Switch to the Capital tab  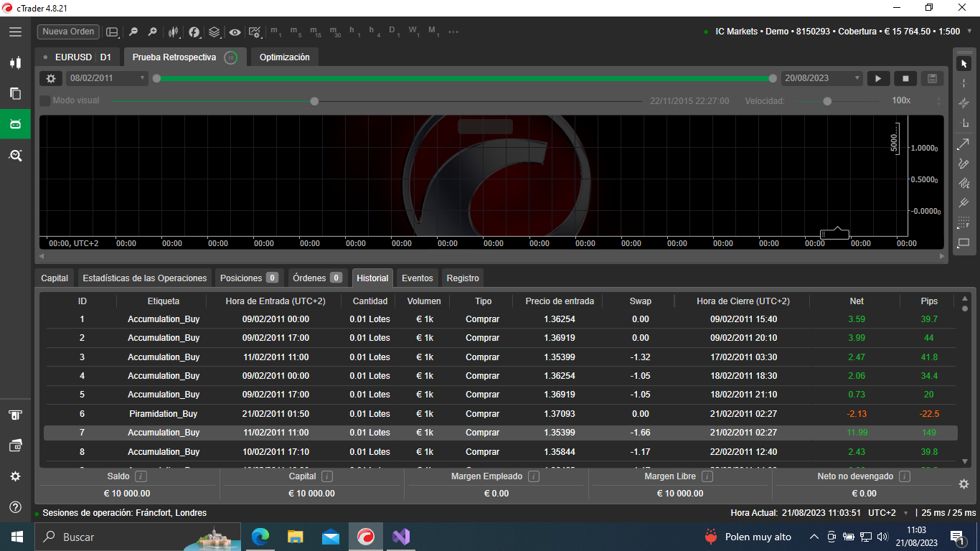55,278
